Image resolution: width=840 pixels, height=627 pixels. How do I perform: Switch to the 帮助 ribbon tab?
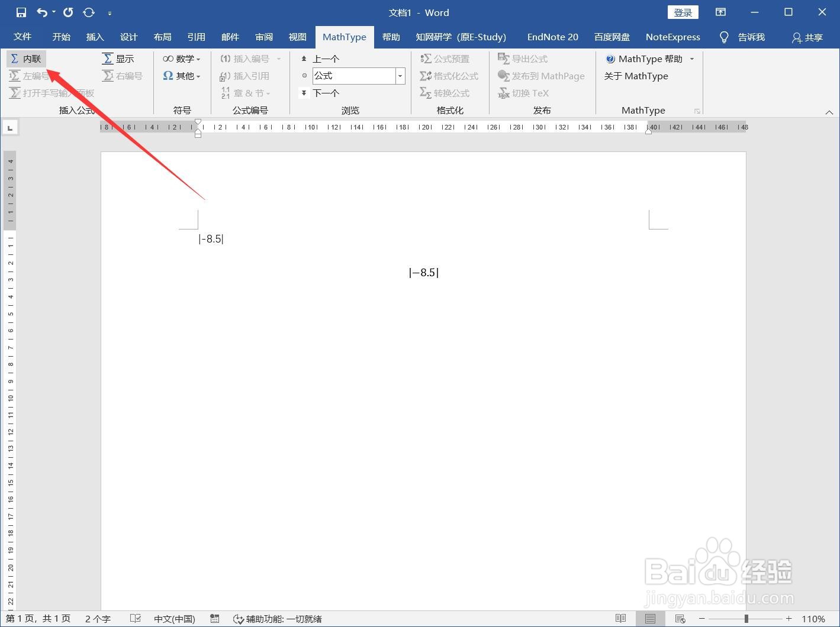[x=391, y=37]
